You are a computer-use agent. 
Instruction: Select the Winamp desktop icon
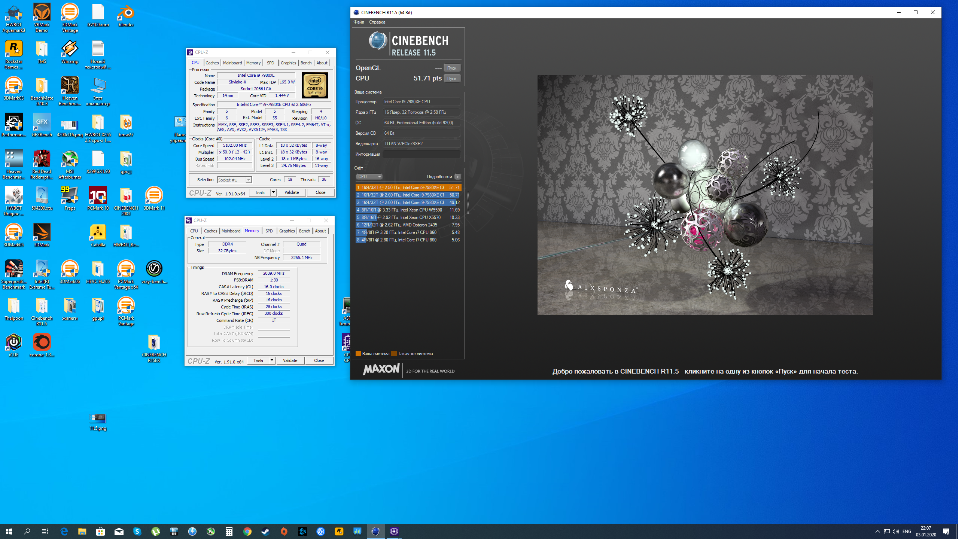(70, 52)
